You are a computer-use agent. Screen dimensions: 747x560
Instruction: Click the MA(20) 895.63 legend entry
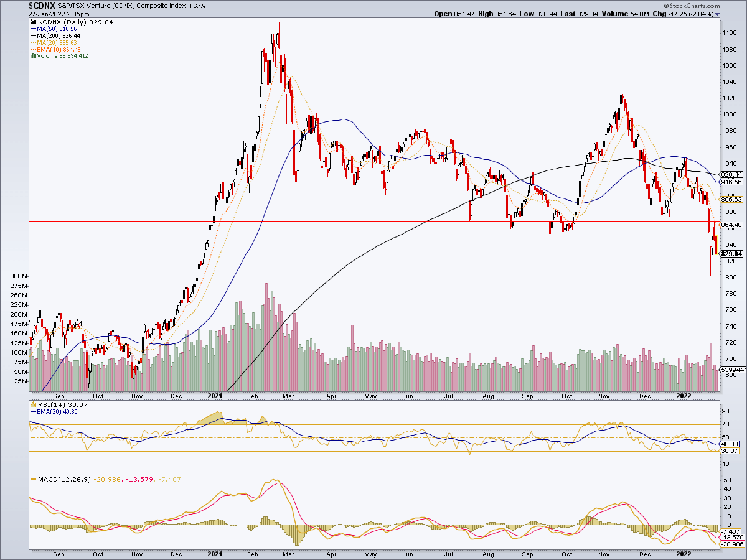pyautogui.click(x=55, y=42)
